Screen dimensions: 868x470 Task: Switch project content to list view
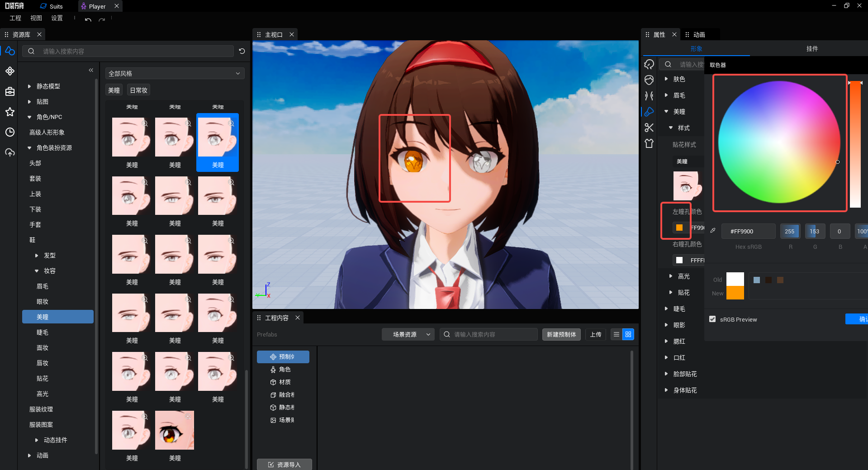click(616, 334)
